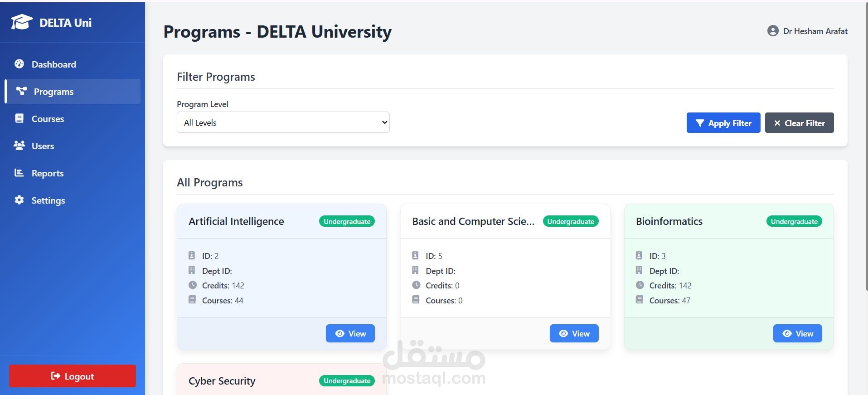Click the Dashboard gauge icon
868x395 pixels.
19,64
